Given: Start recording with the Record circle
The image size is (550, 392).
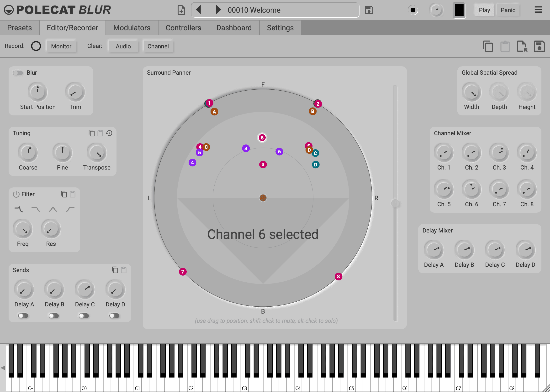Looking at the screenshot, I should point(36,46).
